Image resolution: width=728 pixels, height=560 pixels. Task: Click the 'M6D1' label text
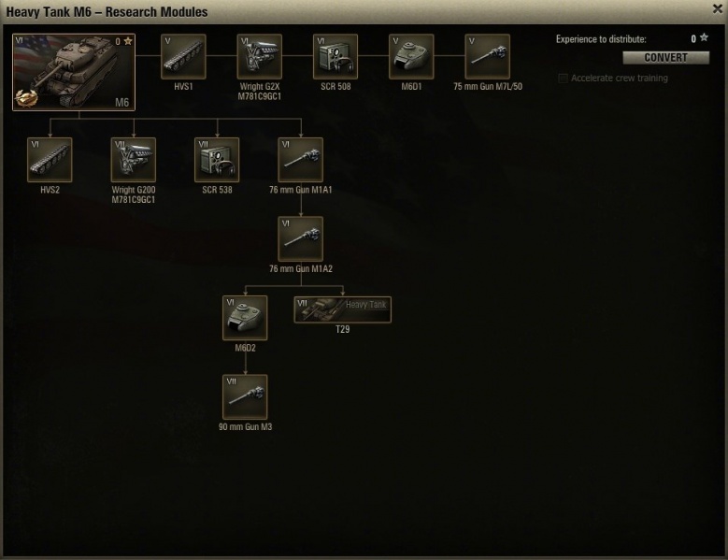411,86
